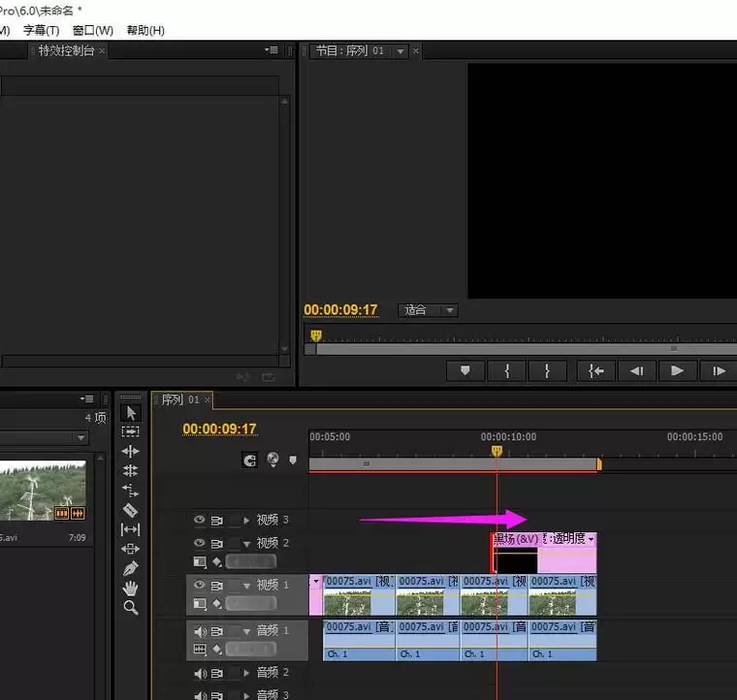The width and height of the screenshot is (737, 700).
Task: Collapse the 视频 2 track
Action: 246,544
